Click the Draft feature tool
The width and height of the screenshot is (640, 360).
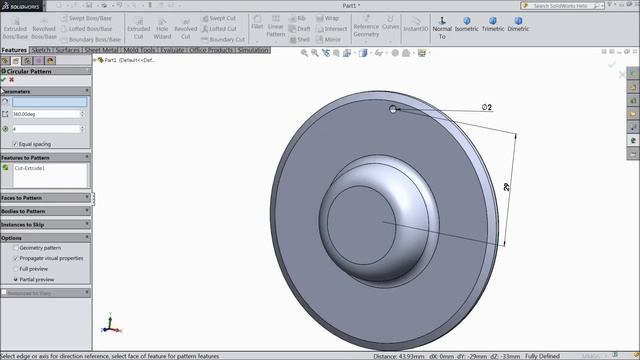point(300,29)
